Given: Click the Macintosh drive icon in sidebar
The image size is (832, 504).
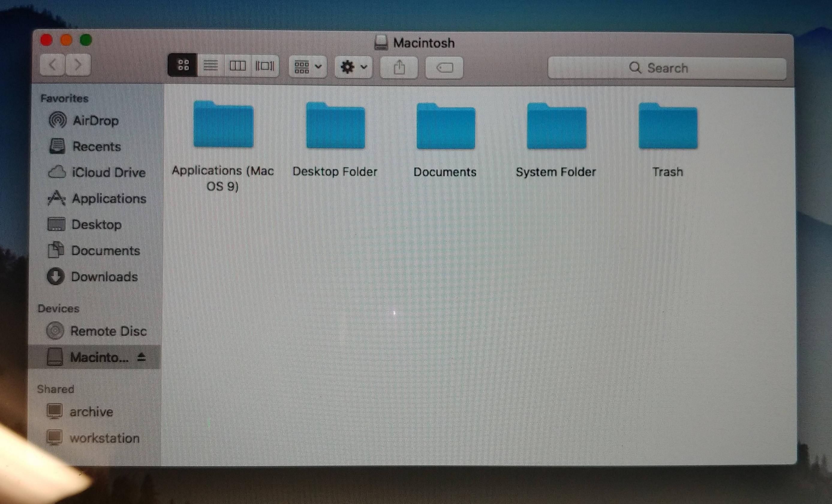Looking at the screenshot, I should point(55,357).
